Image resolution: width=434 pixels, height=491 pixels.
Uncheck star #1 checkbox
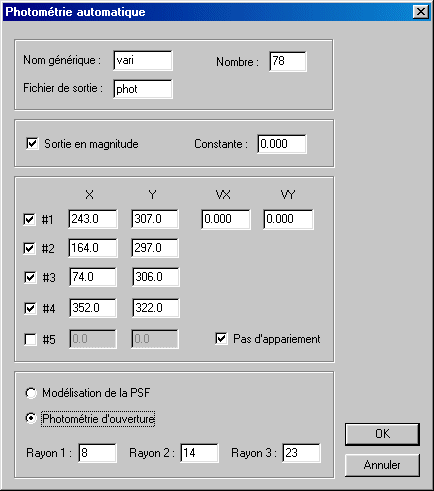[x=29, y=220]
